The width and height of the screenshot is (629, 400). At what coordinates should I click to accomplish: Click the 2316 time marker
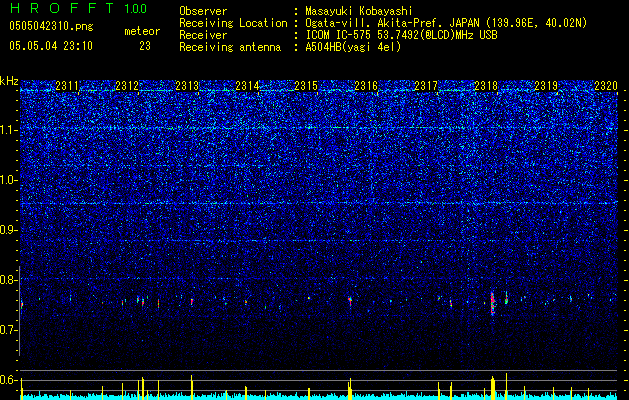[x=366, y=85]
